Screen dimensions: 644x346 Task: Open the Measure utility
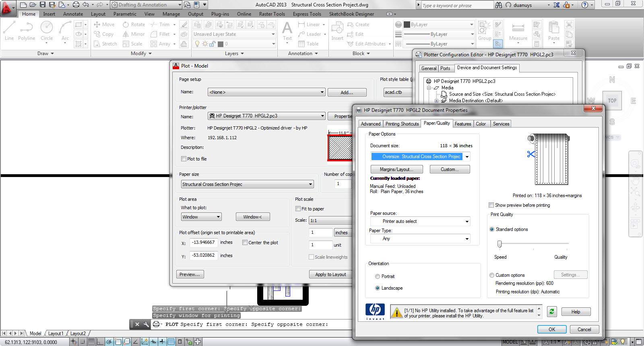(x=518, y=31)
